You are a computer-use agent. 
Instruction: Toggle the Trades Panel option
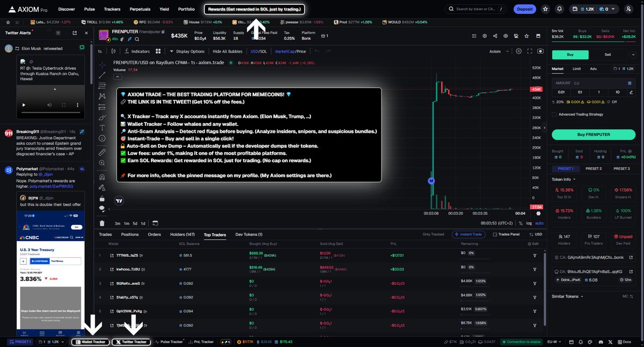506,234
